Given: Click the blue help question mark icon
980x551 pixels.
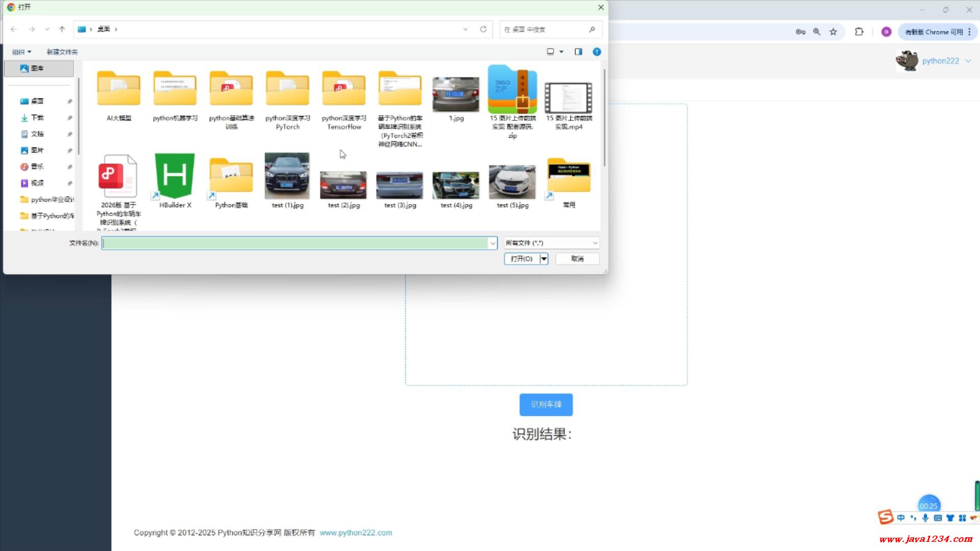Looking at the screenshot, I should tap(596, 52).
